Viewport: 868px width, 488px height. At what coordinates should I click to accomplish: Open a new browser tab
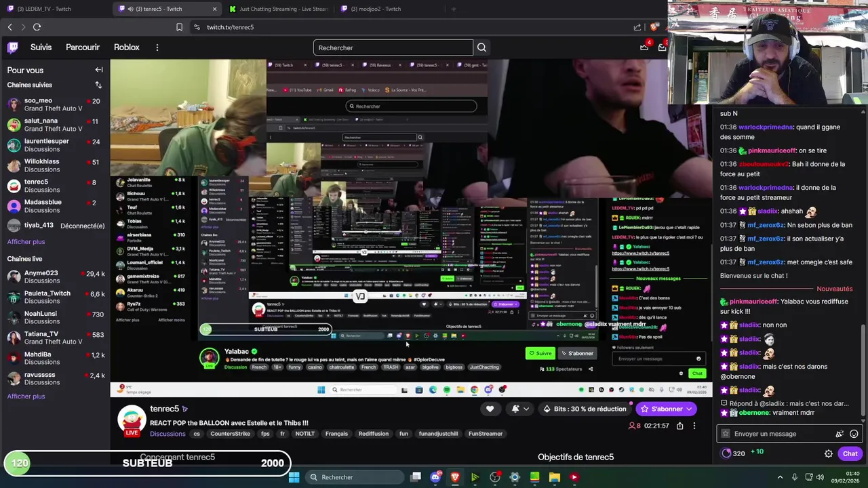click(454, 9)
